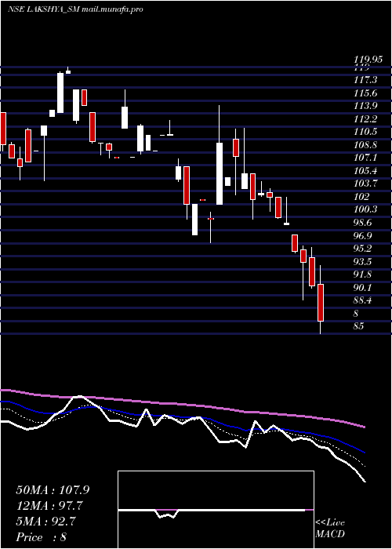This screenshot has height=549, width=392.
Task: Click the 117.3 price axis label
Action: coord(365,80)
